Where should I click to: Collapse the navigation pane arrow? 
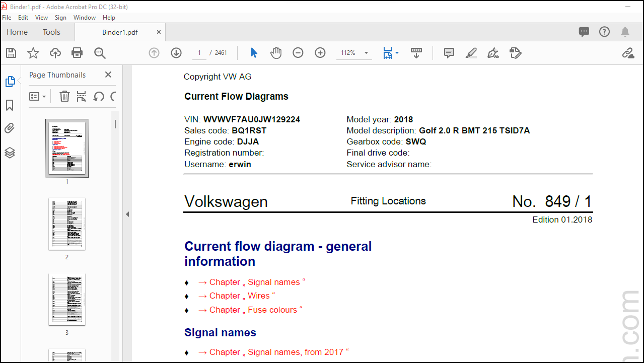click(127, 214)
